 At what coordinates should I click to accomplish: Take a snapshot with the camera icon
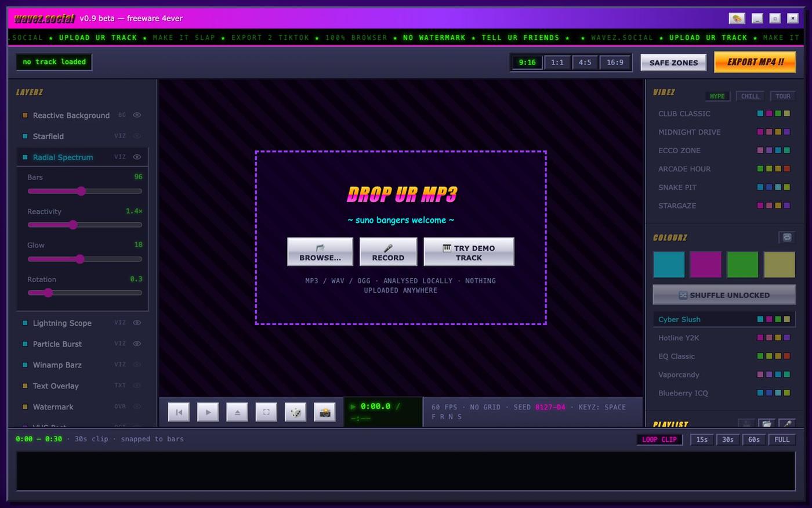click(x=325, y=412)
